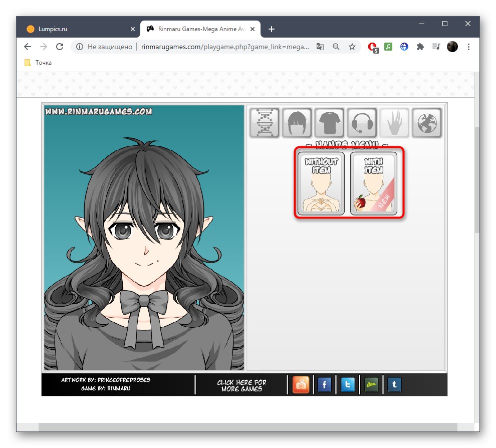
Task: Minimize the browser window
Action: pos(422,24)
